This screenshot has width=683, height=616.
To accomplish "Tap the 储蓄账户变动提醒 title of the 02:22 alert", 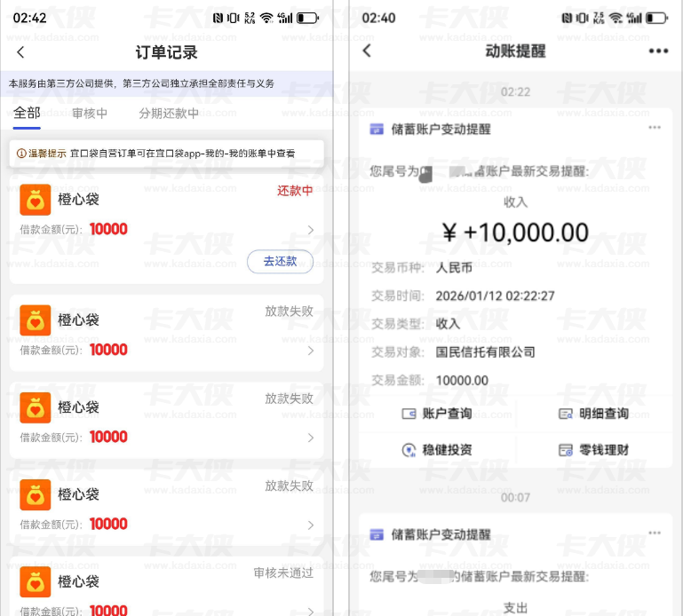I will pyautogui.click(x=441, y=130).
